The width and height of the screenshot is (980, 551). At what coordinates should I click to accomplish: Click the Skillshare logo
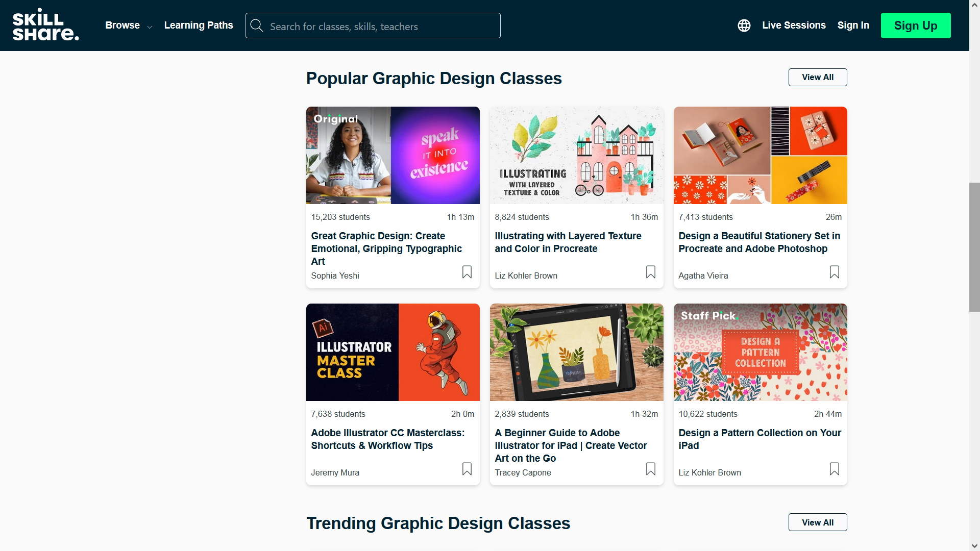coord(46,26)
